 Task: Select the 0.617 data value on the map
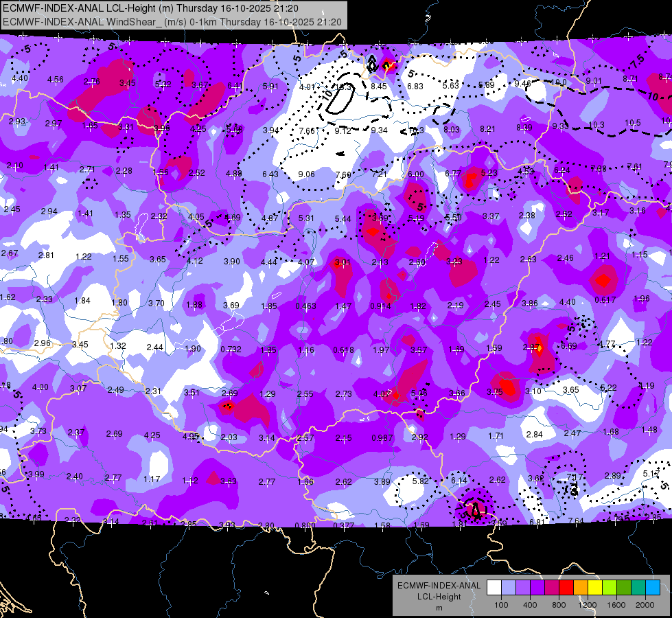coord(605,300)
